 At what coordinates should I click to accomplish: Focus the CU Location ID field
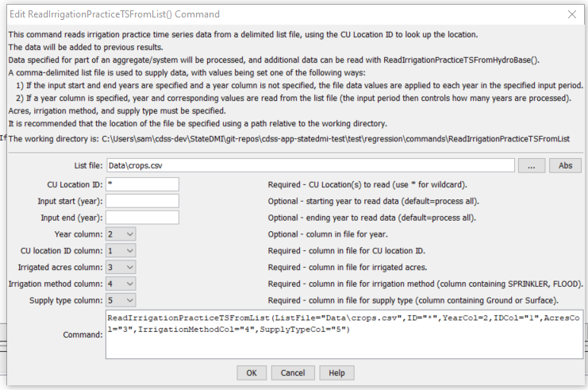(142, 184)
